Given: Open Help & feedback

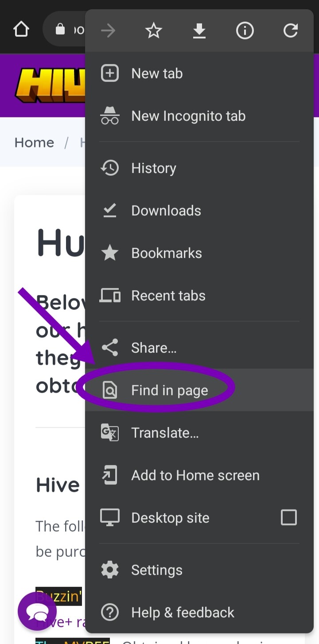Looking at the screenshot, I should click(199, 613).
